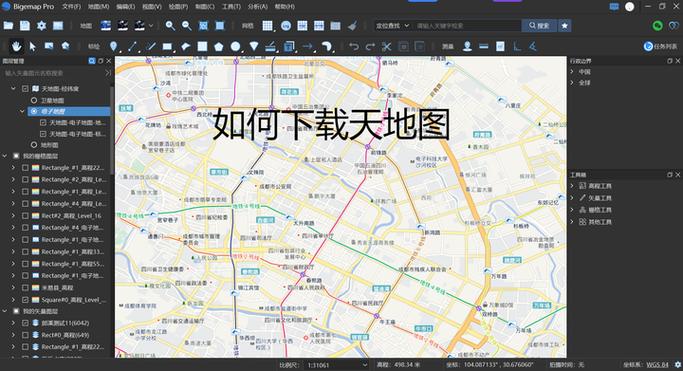
Task: Click the keyword search input field
Action: click(x=467, y=26)
